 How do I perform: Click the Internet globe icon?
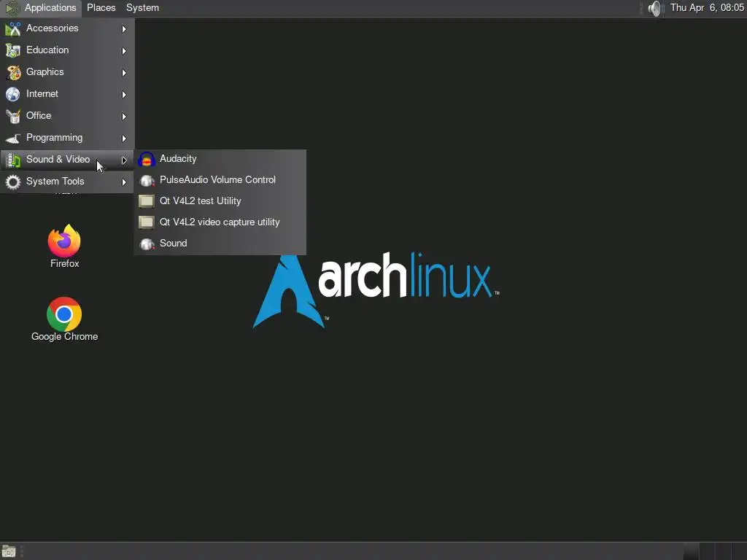click(x=13, y=94)
